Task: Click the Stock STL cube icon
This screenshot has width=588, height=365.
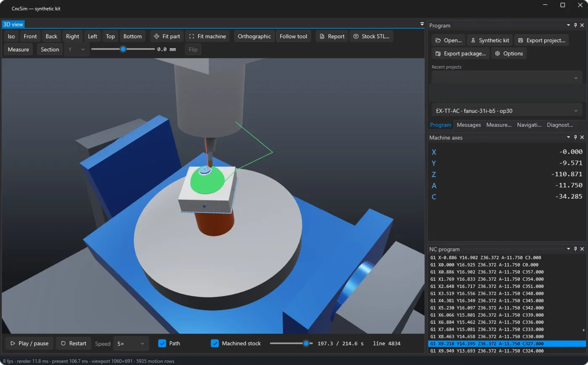Action: [x=356, y=36]
